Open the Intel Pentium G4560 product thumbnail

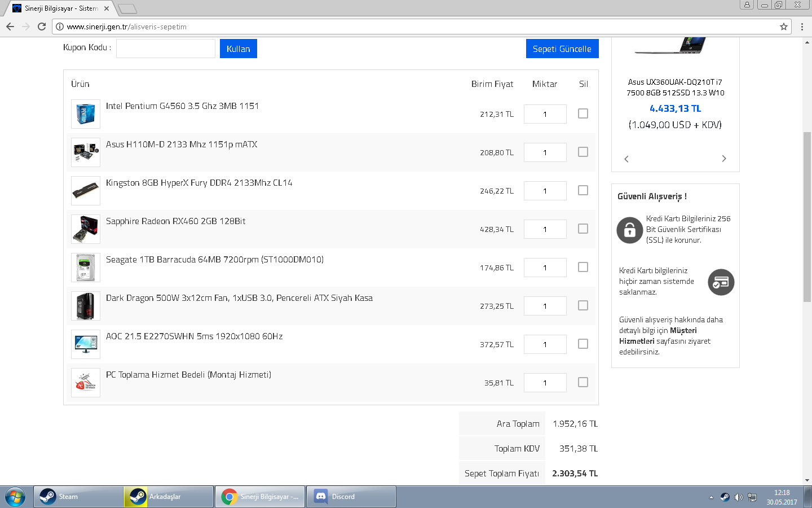coord(86,114)
